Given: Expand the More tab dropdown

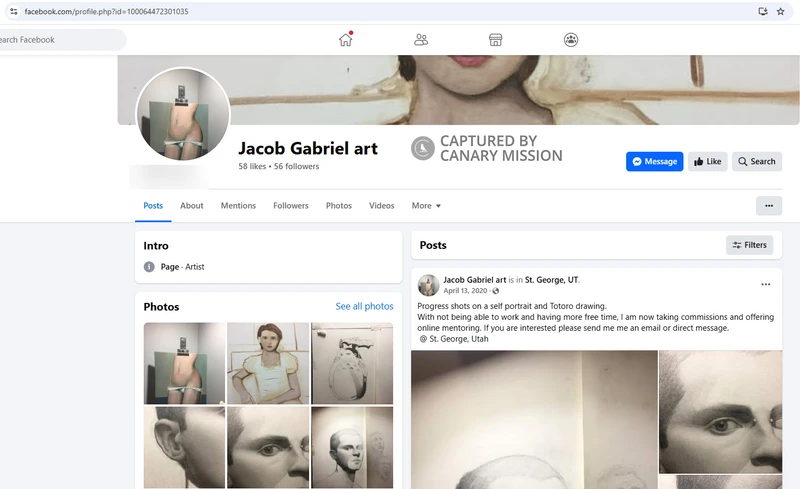Looking at the screenshot, I should tap(426, 206).
